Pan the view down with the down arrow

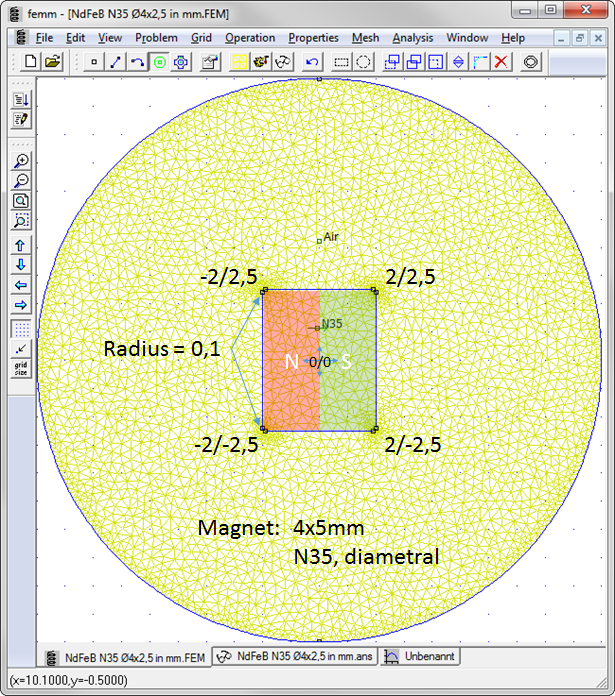21,265
